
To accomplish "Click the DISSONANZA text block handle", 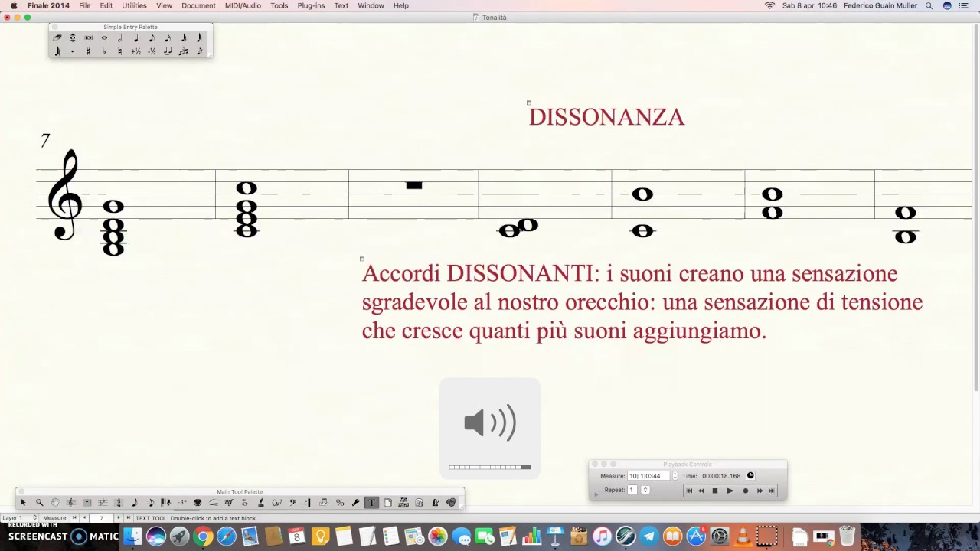I will tap(528, 103).
